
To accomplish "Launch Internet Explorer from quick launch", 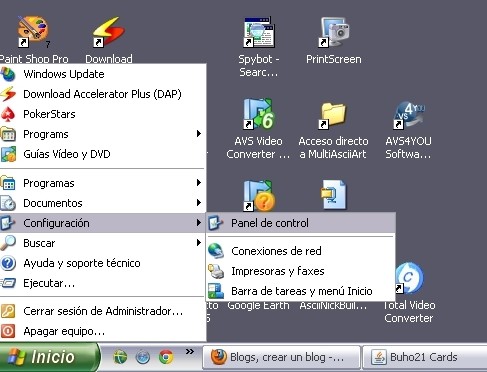I will click(120, 357).
